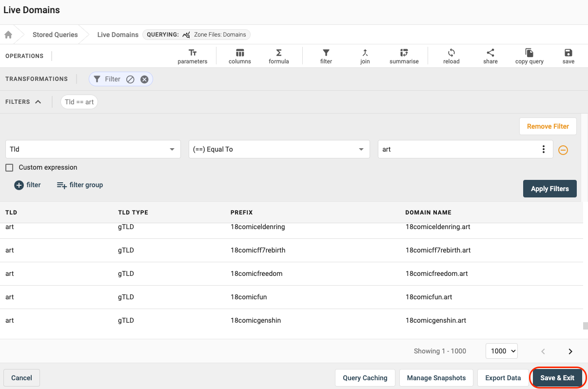Click Save & Exit button
Image resolution: width=588 pixels, height=389 pixels.
pyautogui.click(x=557, y=378)
